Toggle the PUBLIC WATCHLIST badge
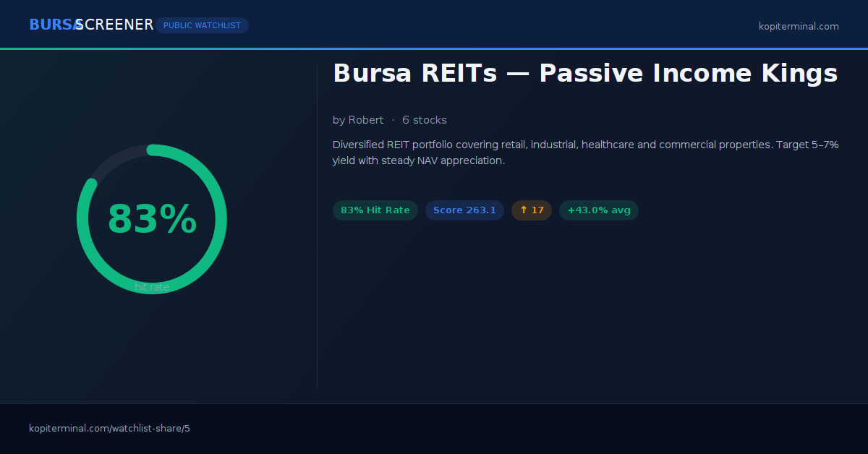This screenshot has width=868, height=454. 202,25
